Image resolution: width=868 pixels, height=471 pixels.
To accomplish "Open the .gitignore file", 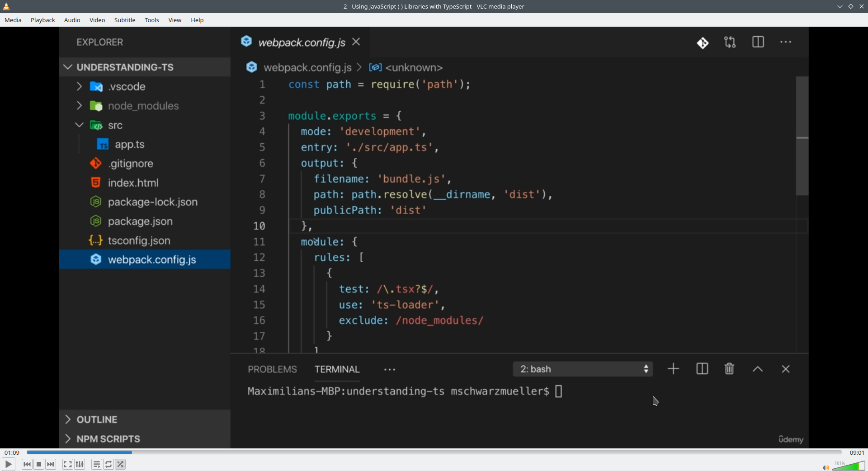I will coord(145,164).
